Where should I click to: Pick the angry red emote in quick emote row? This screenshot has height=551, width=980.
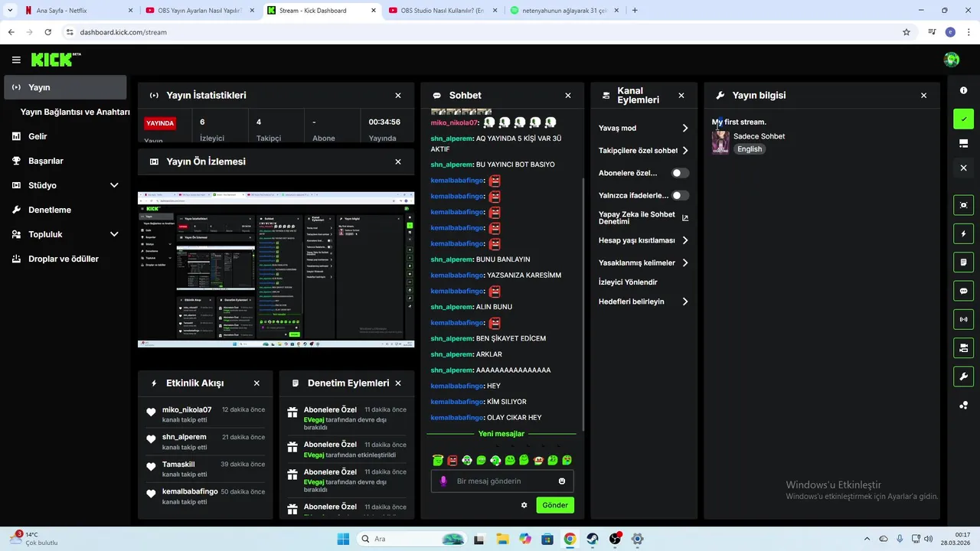(452, 460)
